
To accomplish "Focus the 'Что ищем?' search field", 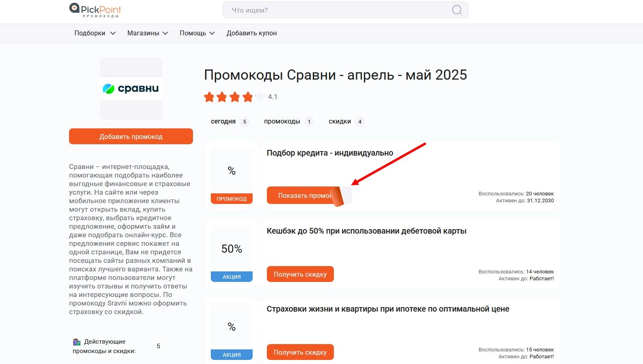I will [345, 10].
